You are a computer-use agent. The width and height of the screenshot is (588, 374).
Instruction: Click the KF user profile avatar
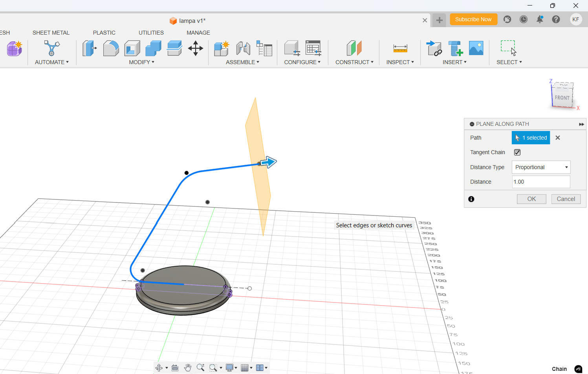click(x=576, y=19)
